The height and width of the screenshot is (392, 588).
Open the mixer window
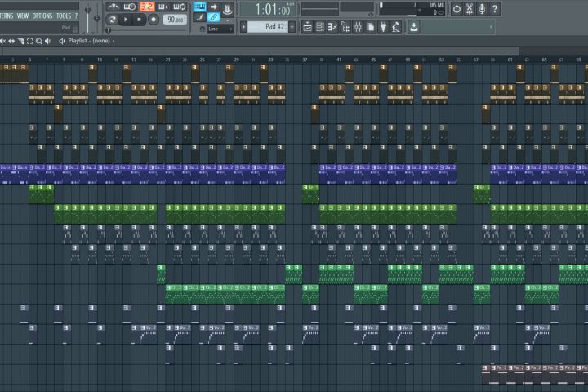point(359,27)
